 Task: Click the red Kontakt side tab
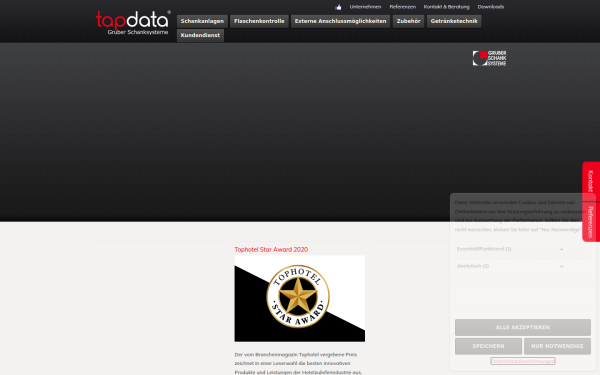pyautogui.click(x=591, y=181)
